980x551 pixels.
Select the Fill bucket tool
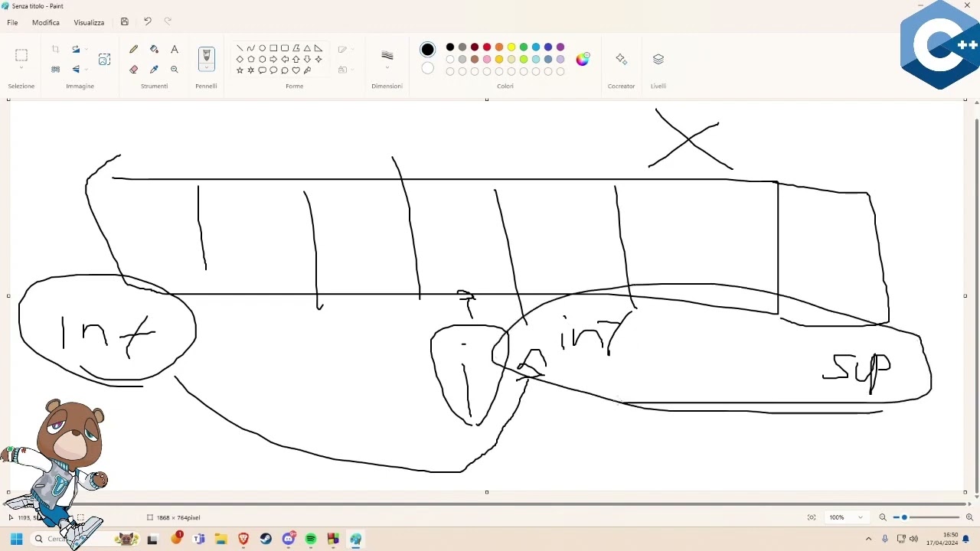pos(154,49)
